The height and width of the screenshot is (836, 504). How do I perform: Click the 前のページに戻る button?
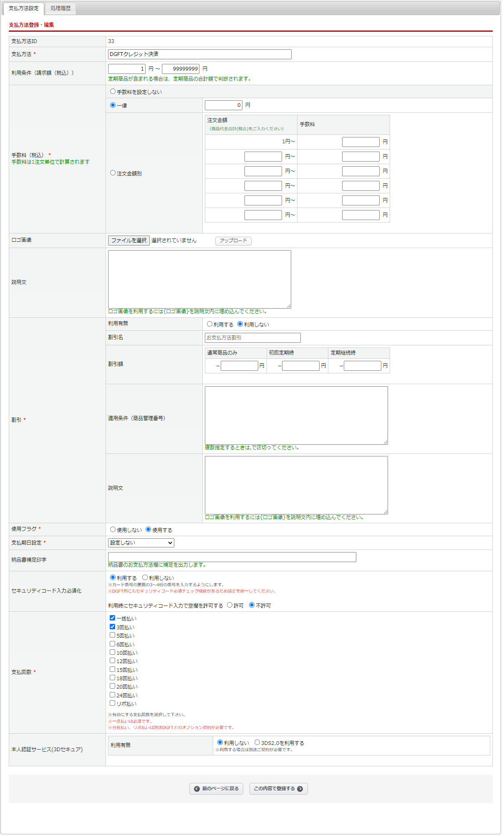point(216,789)
